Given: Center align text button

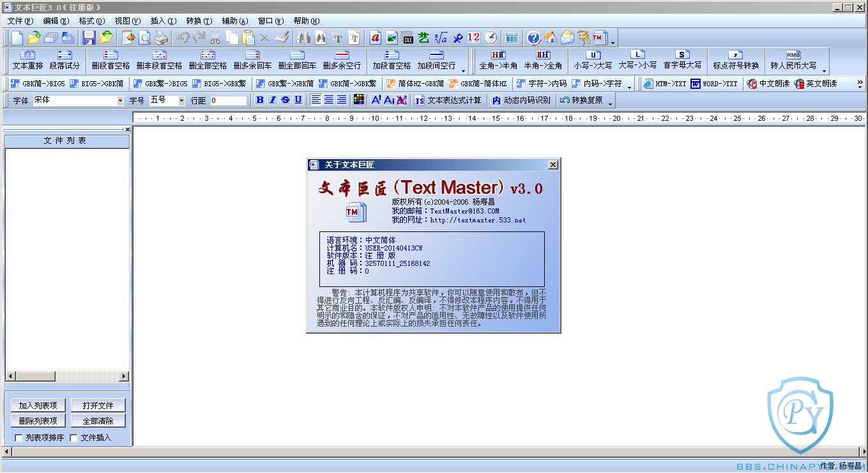Looking at the screenshot, I should [x=329, y=100].
